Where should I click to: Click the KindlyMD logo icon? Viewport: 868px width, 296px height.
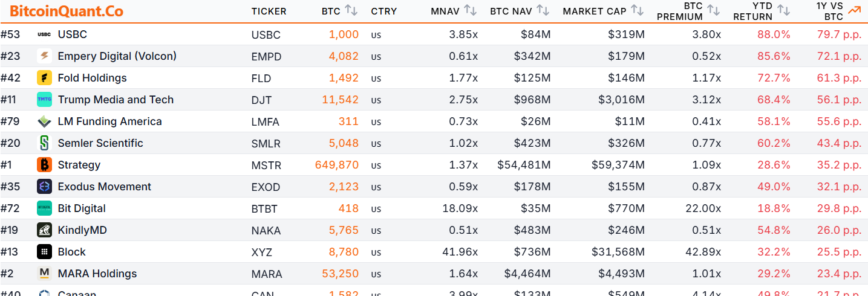coord(44,230)
